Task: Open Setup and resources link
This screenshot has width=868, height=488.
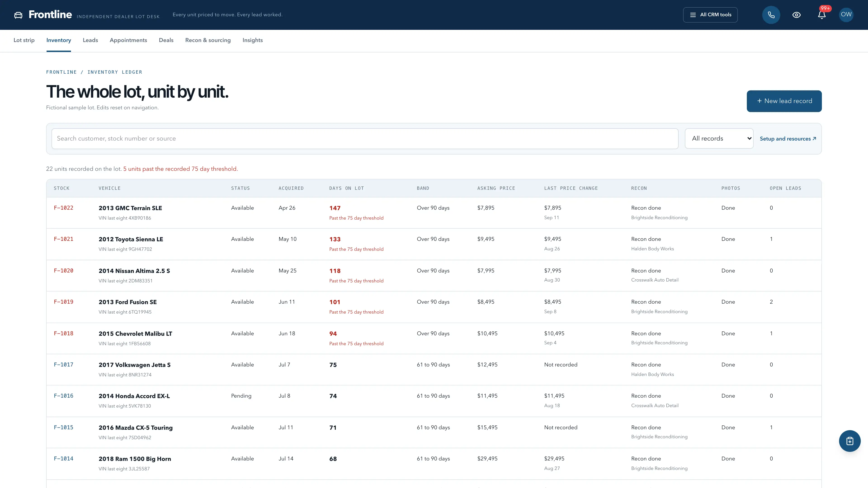Action: [x=788, y=139]
